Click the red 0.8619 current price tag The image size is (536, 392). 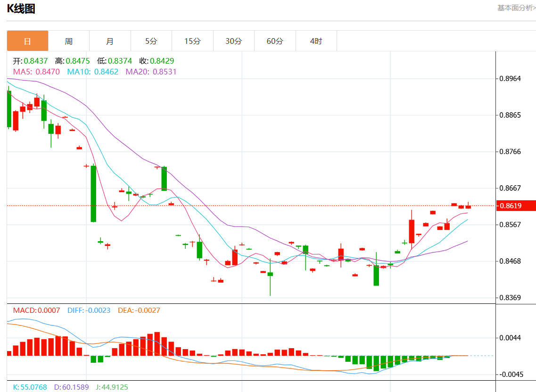[x=516, y=205]
